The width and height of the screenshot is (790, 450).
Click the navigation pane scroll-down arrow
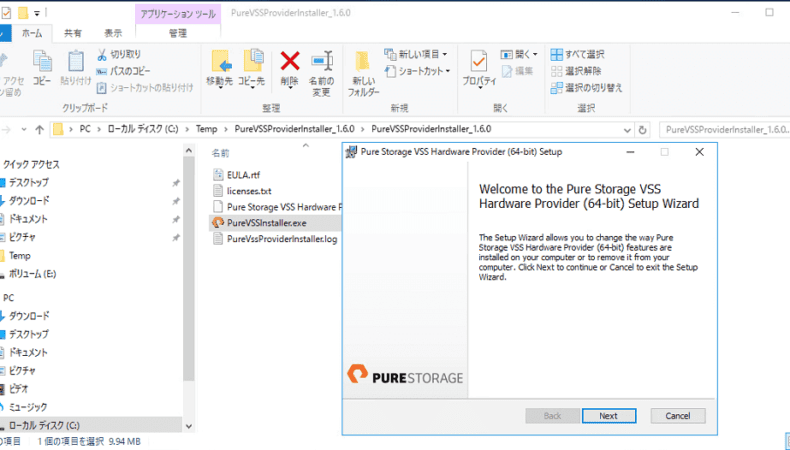click(x=188, y=426)
